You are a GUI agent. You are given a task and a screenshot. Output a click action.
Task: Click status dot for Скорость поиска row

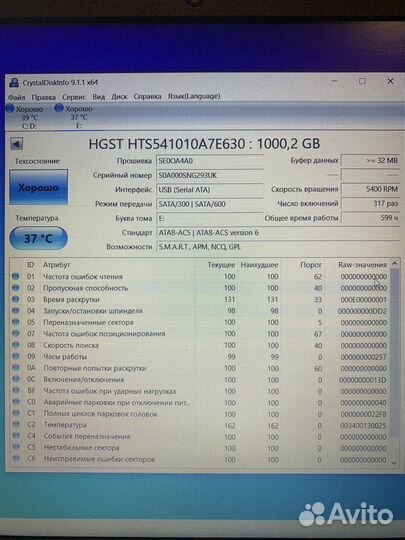coord(15,345)
